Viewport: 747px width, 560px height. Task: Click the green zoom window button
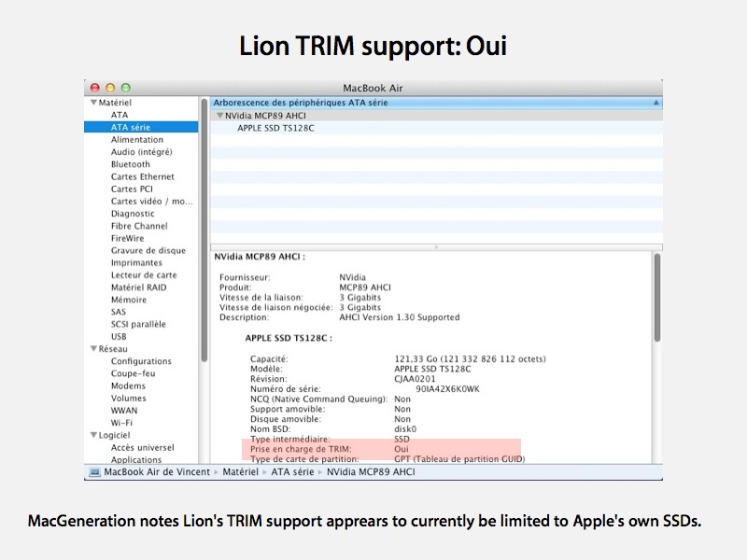[x=125, y=88]
